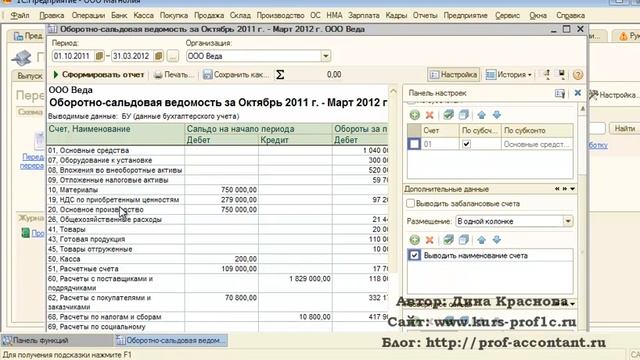Open the Печать print option
Viewport: 640px width, 360px height.
click(x=173, y=75)
